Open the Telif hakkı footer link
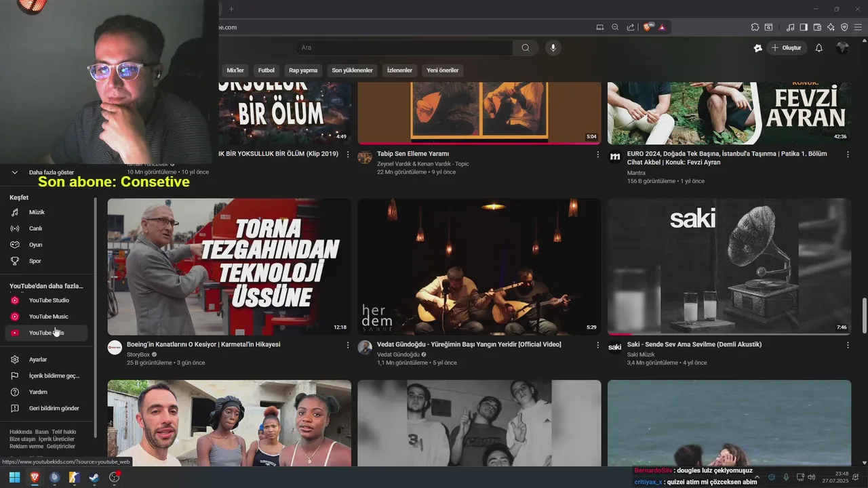Image resolution: width=868 pixels, height=488 pixels. (64, 432)
